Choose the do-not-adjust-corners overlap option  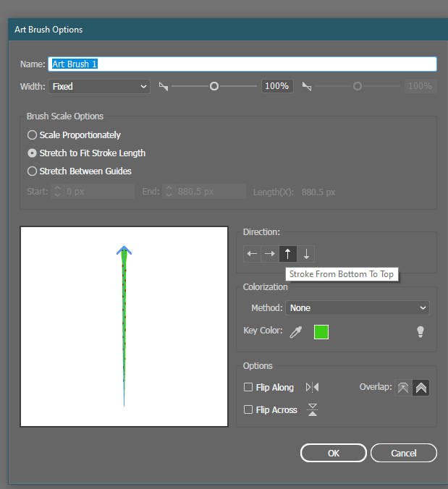tap(403, 388)
